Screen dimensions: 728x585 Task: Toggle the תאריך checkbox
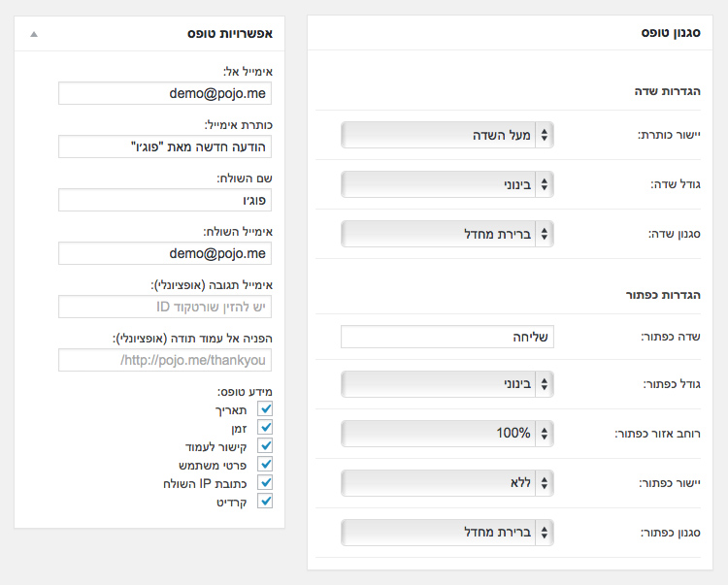point(265,410)
